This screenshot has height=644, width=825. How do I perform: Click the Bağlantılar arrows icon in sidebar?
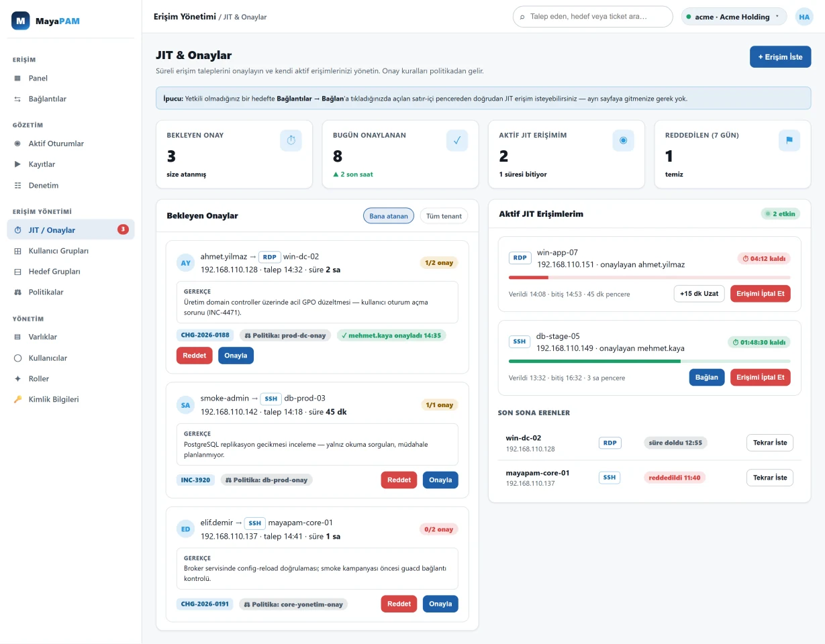[x=17, y=99]
